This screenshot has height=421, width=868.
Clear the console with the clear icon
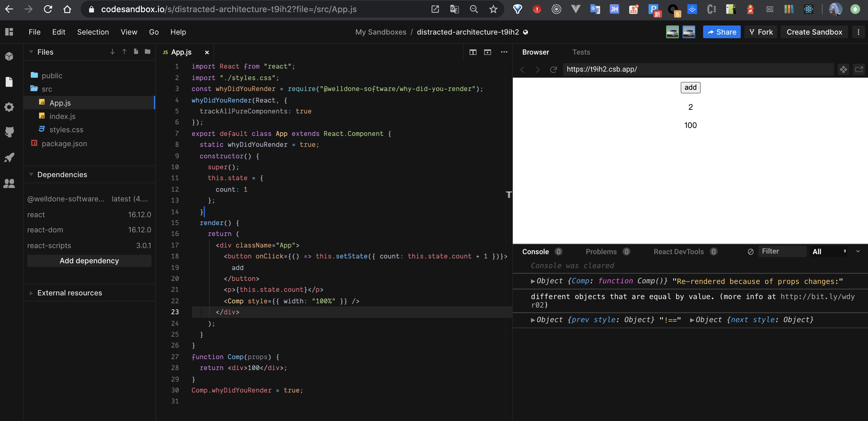click(750, 252)
